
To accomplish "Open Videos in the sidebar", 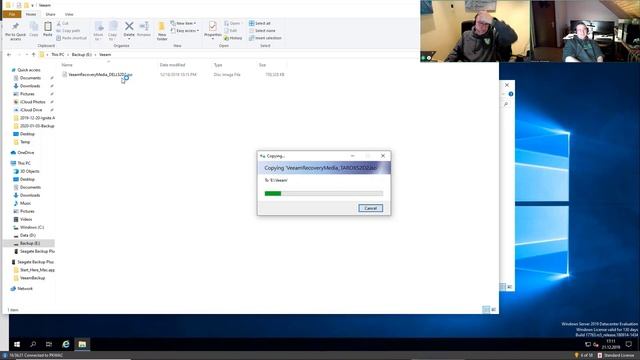I will [26, 220].
